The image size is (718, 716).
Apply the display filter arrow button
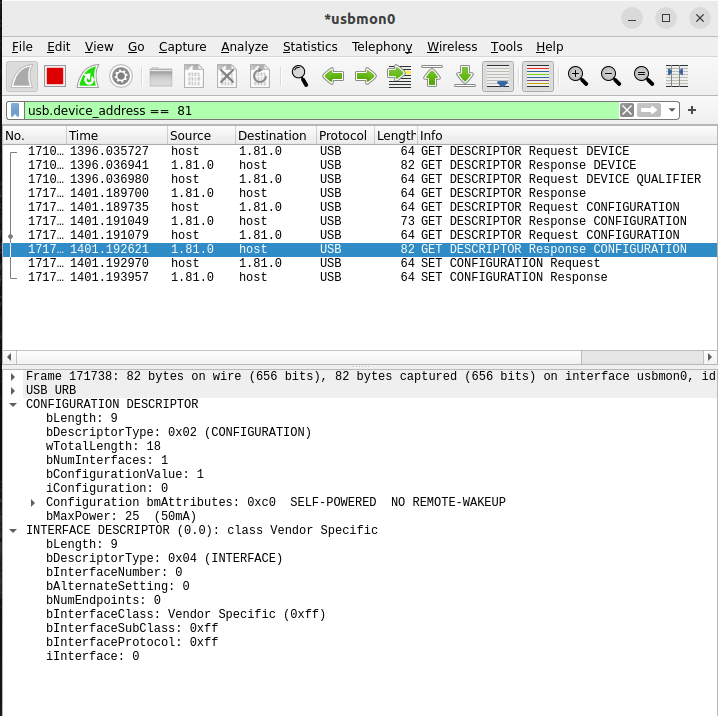coord(649,110)
